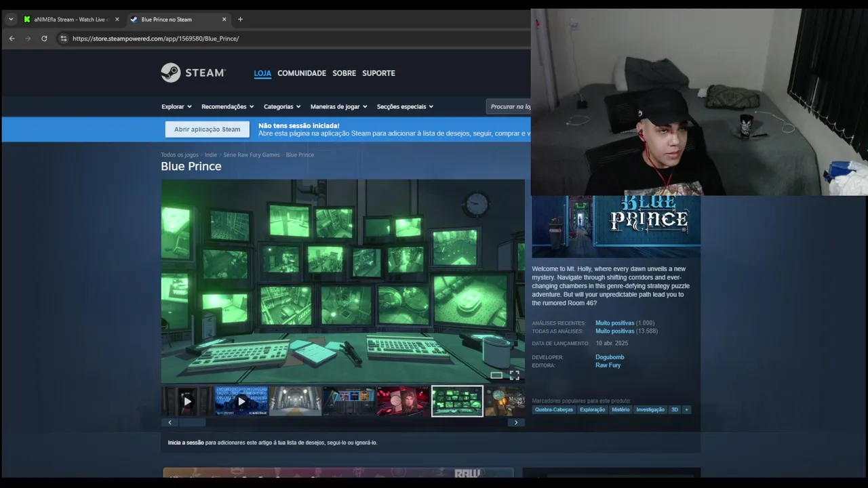Select the Blue Prince no Steam tab

[x=178, y=19]
